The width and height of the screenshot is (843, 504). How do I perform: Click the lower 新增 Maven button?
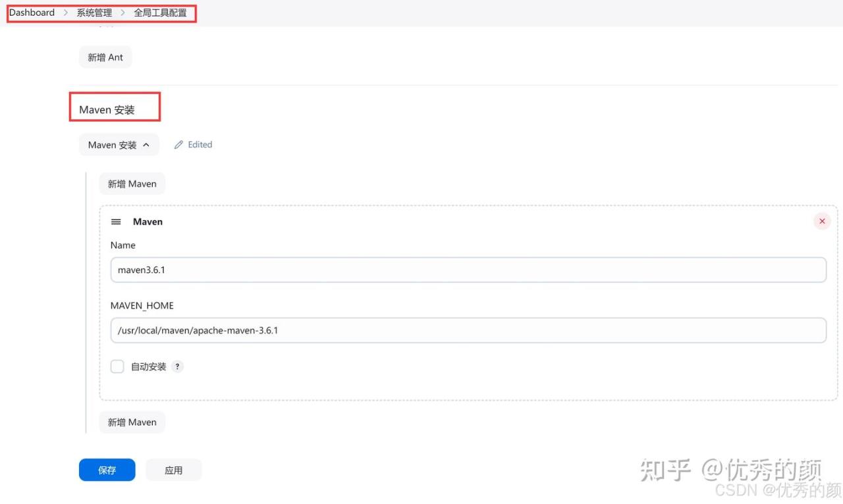(132, 422)
